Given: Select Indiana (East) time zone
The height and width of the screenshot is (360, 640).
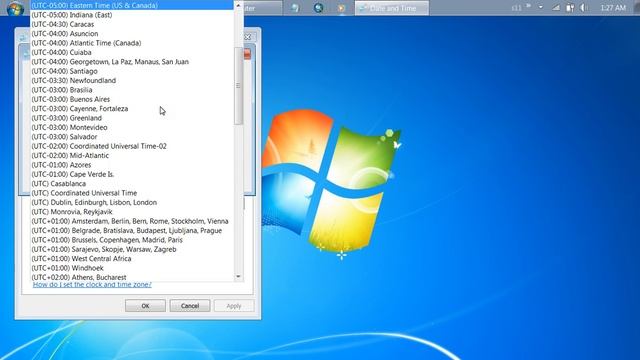Looking at the screenshot, I should click(x=132, y=15).
